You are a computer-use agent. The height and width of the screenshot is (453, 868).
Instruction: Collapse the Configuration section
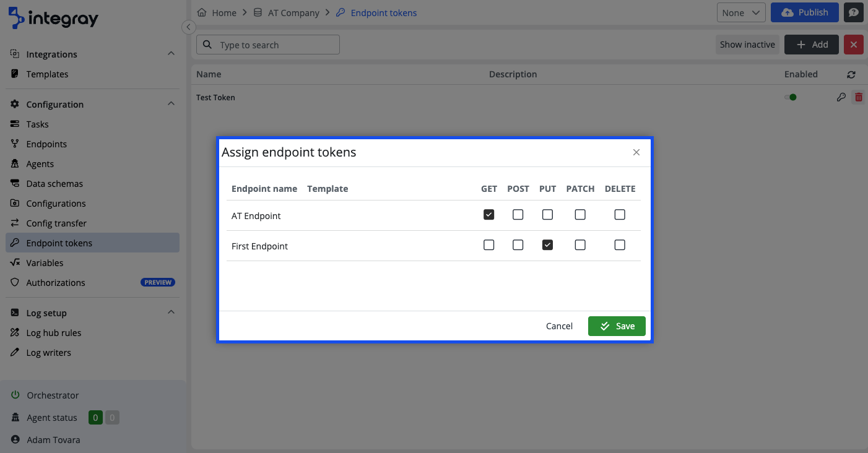click(x=171, y=104)
